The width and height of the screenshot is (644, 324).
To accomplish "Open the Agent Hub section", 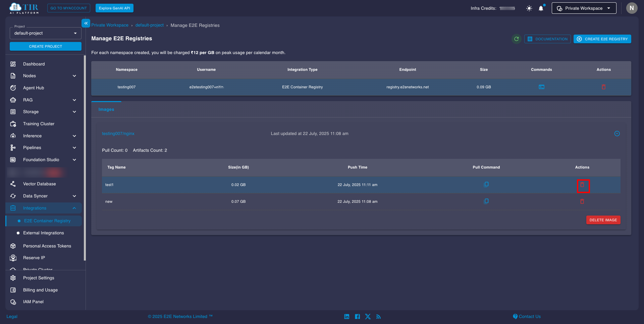I will (x=34, y=88).
